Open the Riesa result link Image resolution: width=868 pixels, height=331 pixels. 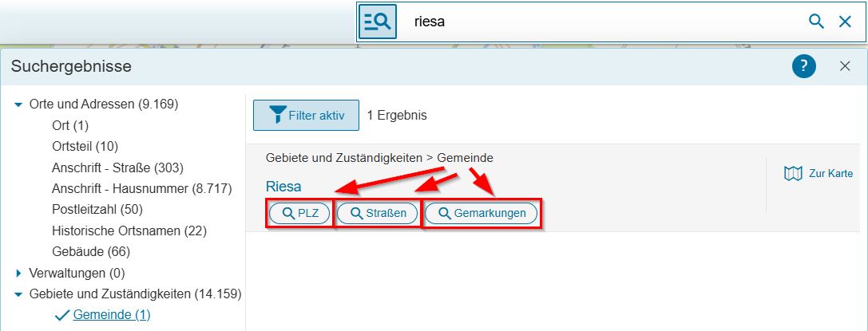(283, 186)
